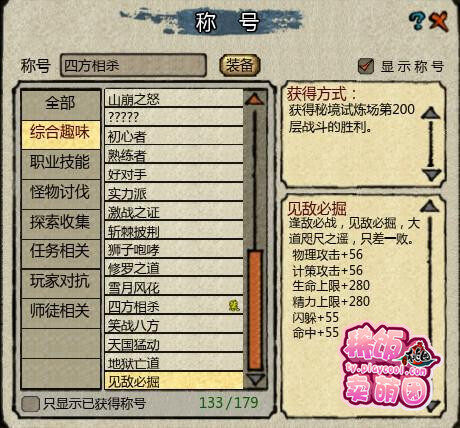Click the title list scroll down arrow
The image size is (460, 428).
pos(255,380)
